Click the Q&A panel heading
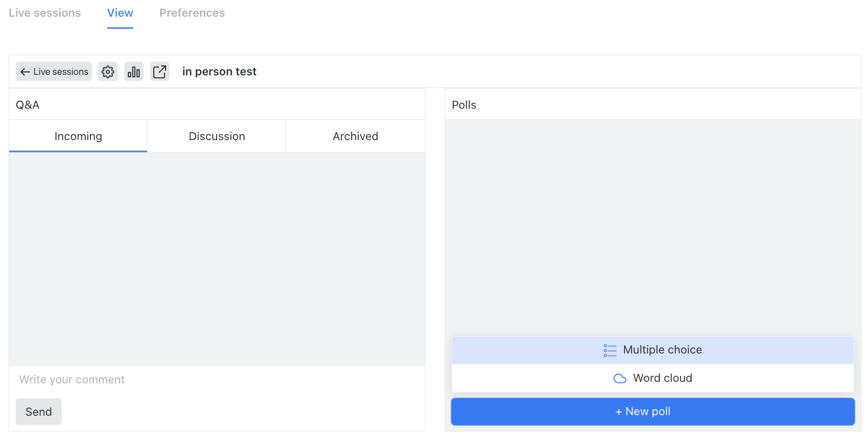The height and width of the screenshot is (442, 868). (x=28, y=105)
